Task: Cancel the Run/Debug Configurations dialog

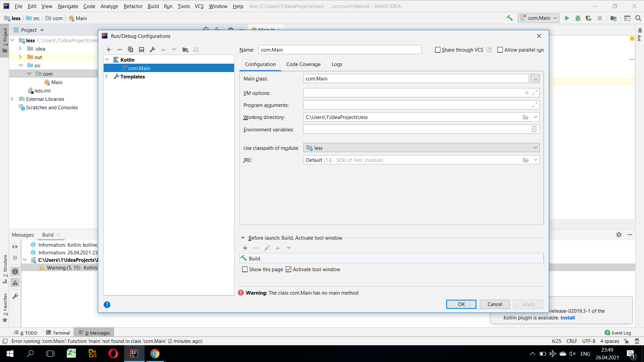Action: [x=495, y=304]
